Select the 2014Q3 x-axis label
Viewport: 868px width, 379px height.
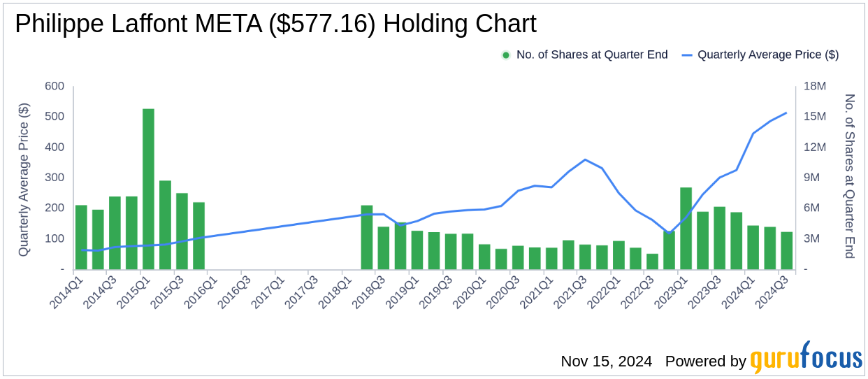coord(99,292)
